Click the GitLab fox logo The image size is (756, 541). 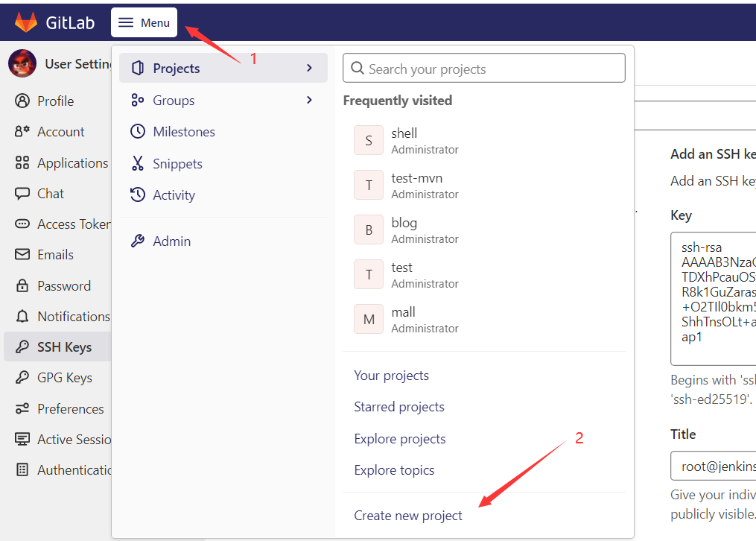click(x=26, y=22)
